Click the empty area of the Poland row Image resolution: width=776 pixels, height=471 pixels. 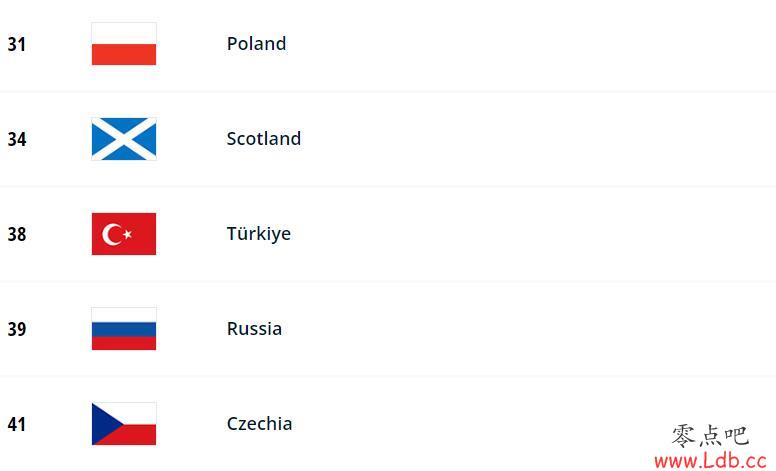(530, 45)
